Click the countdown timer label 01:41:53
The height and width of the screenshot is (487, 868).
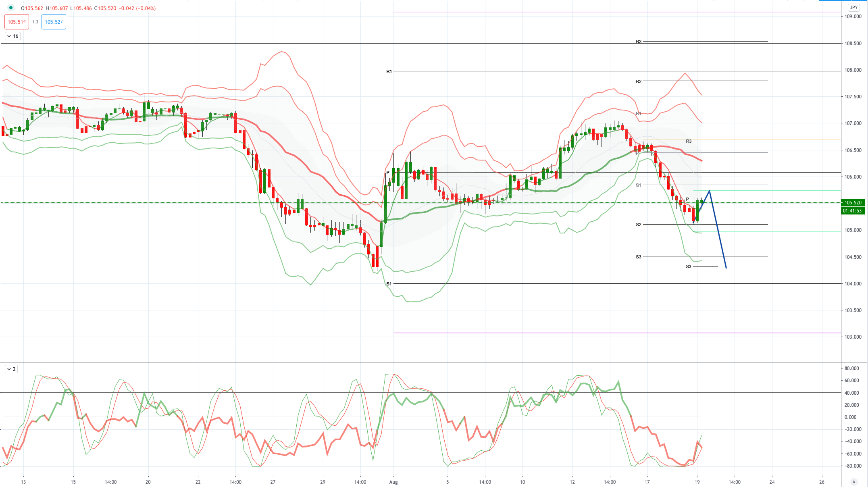(x=853, y=211)
